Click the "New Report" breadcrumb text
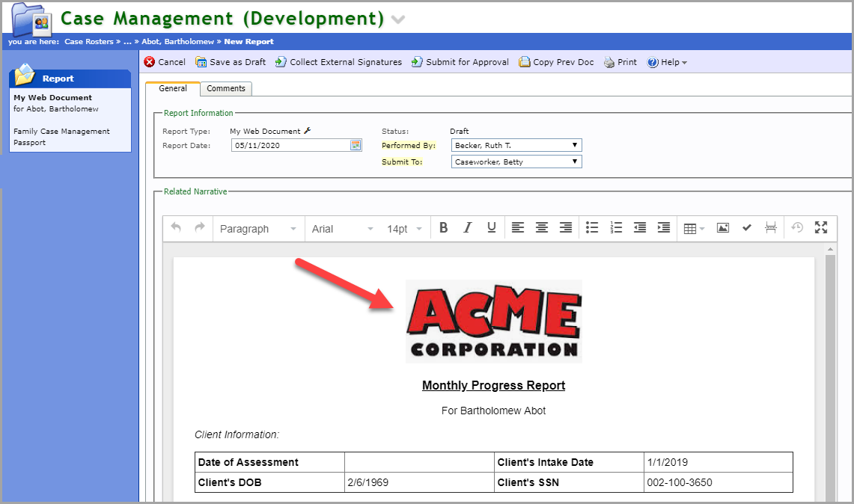854x504 pixels. tap(249, 41)
